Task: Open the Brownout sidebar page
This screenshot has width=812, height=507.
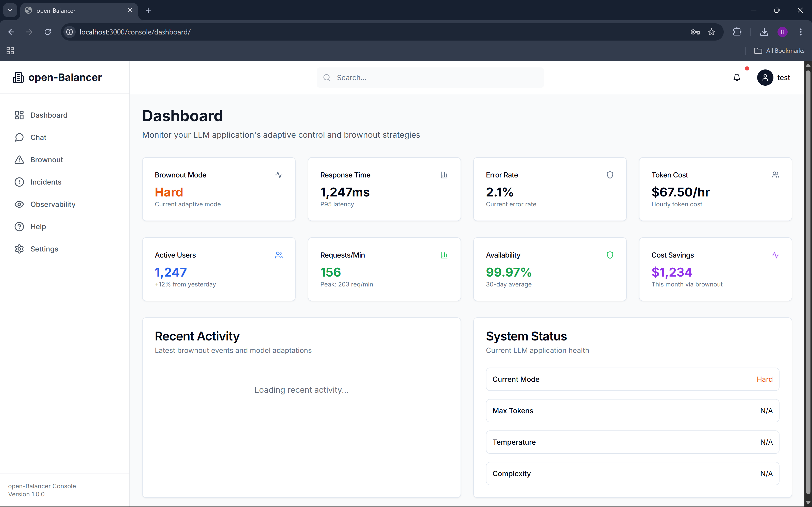Action: (x=46, y=160)
